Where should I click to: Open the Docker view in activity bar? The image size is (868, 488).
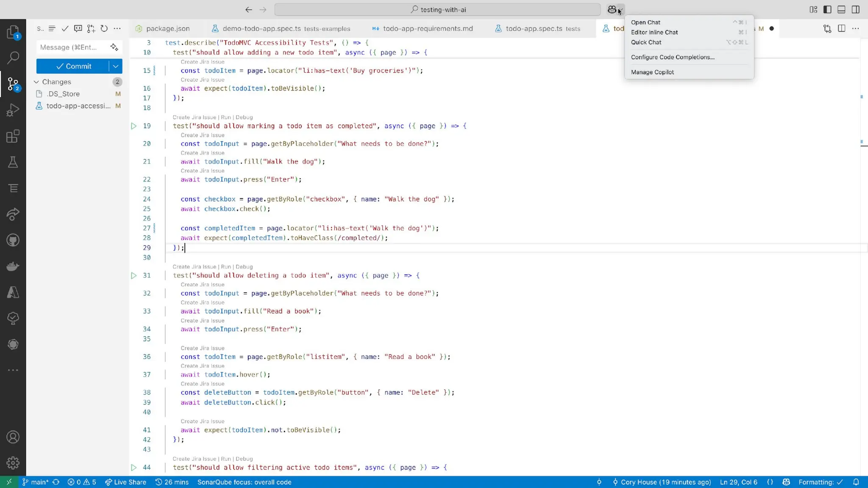point(13,266)
